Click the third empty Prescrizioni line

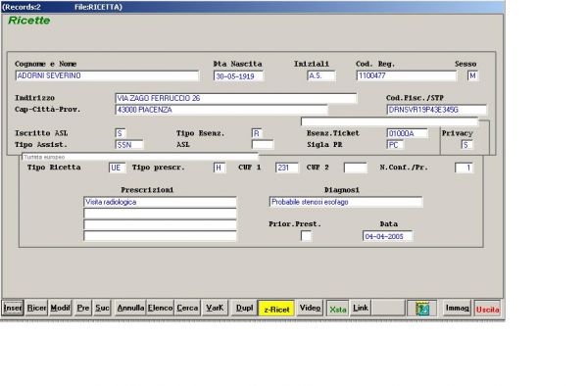[160, 225]
